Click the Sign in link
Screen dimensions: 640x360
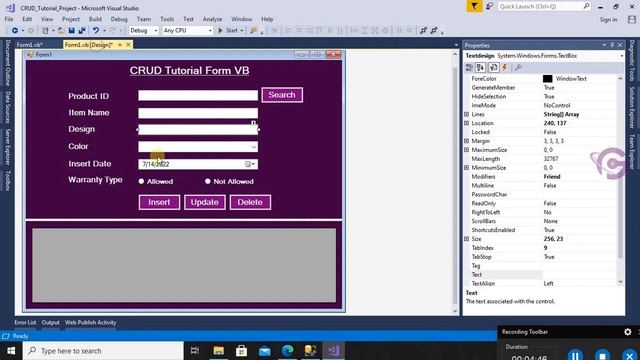[608, 20]
